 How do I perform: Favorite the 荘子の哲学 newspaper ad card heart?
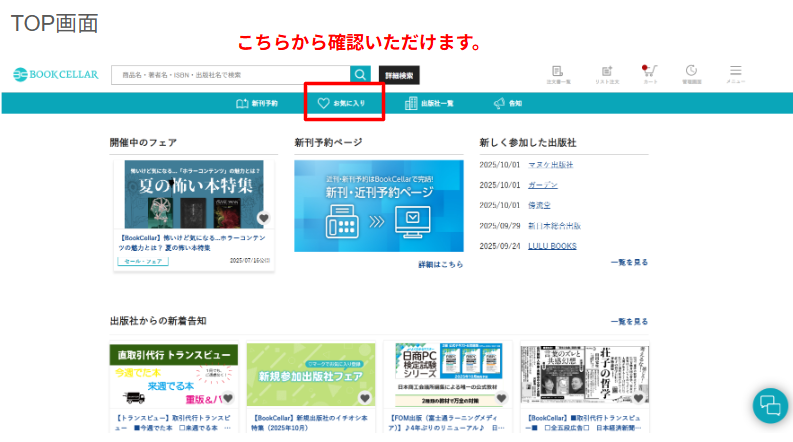[638, 398]
